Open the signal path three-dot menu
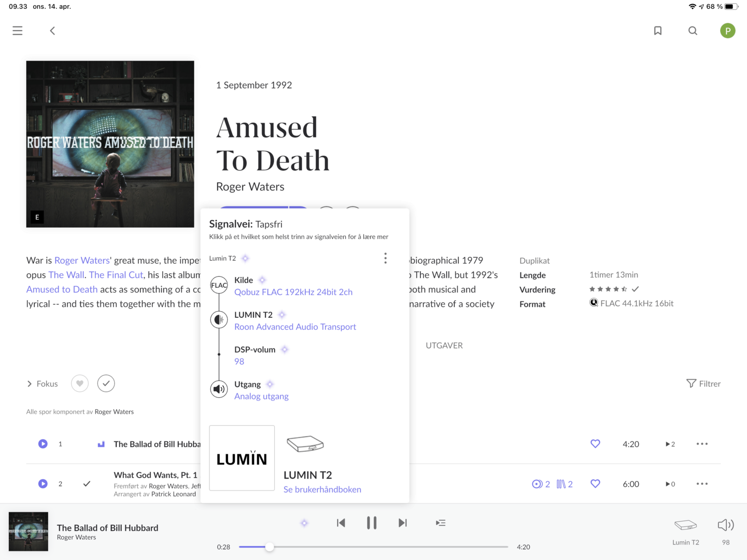Image resolution: width=747 pixels, height=560 pixels. click(385, 258)
